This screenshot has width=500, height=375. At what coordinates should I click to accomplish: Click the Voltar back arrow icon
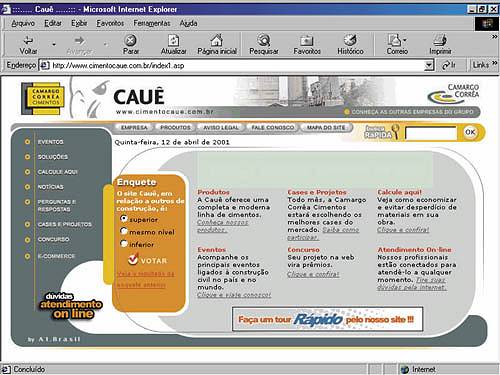[28, 41]
